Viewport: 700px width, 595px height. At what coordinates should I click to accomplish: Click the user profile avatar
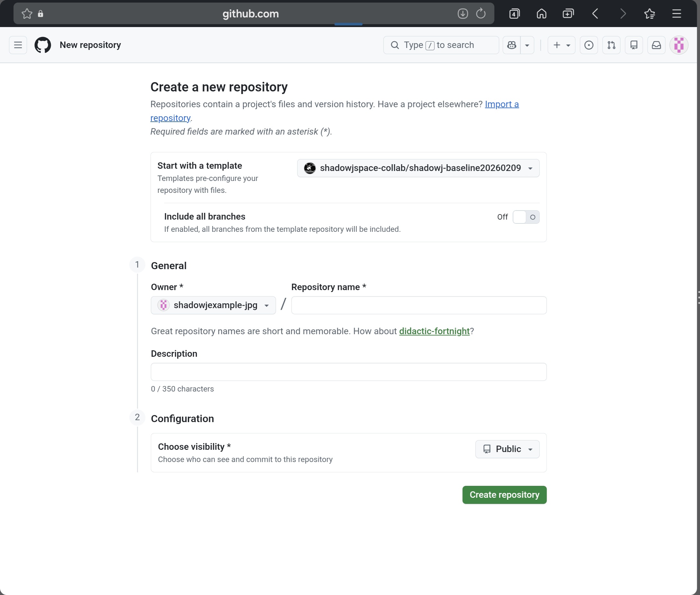678,45
